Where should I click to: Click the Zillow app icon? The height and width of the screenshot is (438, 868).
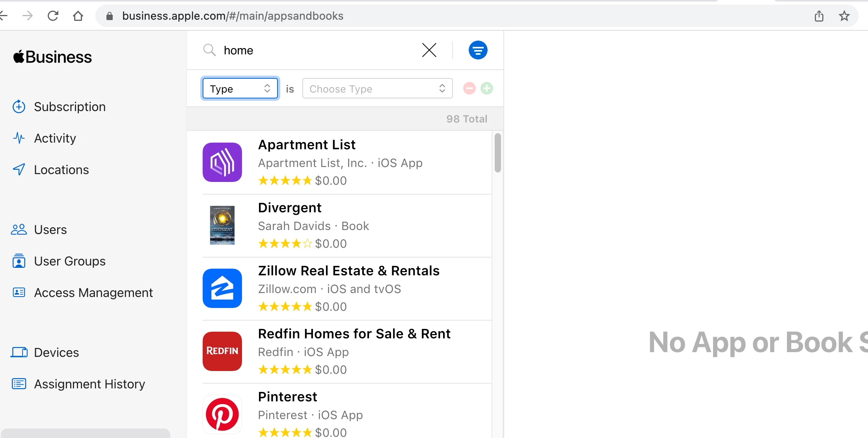pos(222,288)
